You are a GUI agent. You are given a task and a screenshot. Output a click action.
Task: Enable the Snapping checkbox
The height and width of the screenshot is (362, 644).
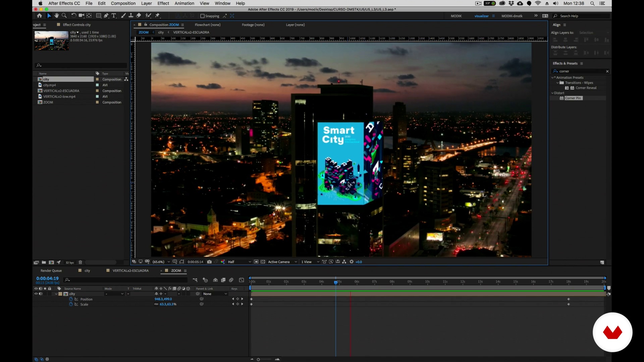[202, 16]
